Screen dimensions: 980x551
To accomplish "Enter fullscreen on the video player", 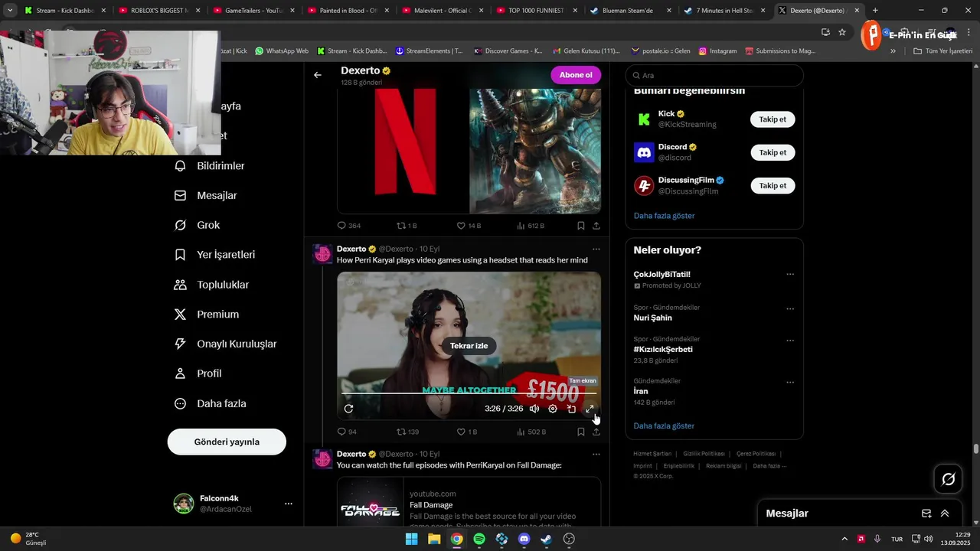I will pyautogui.click(x=590, y=409).
